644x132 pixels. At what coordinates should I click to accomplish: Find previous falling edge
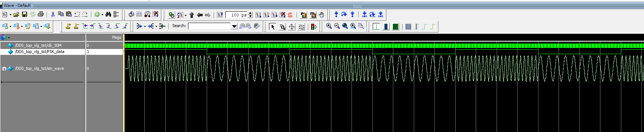[101, 26]
